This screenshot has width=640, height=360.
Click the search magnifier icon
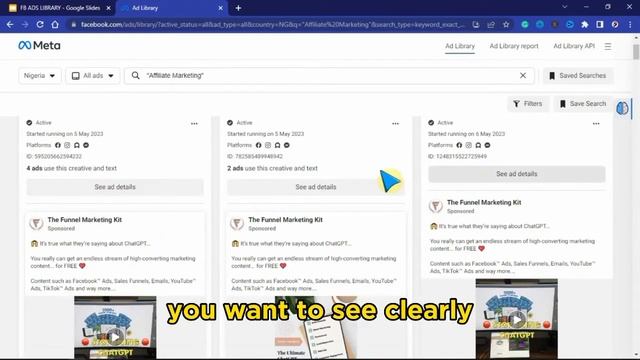click(136, 76)
